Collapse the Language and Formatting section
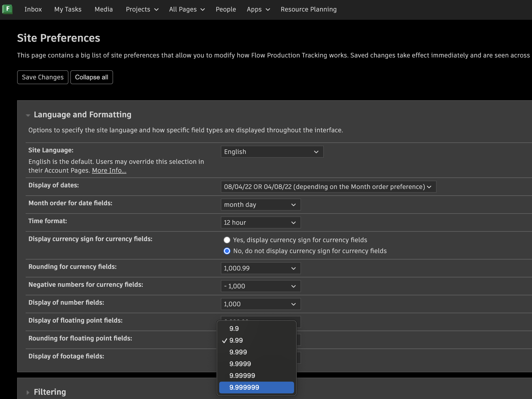532x399 pixels. pyautogui.click(x=28, y=115)
